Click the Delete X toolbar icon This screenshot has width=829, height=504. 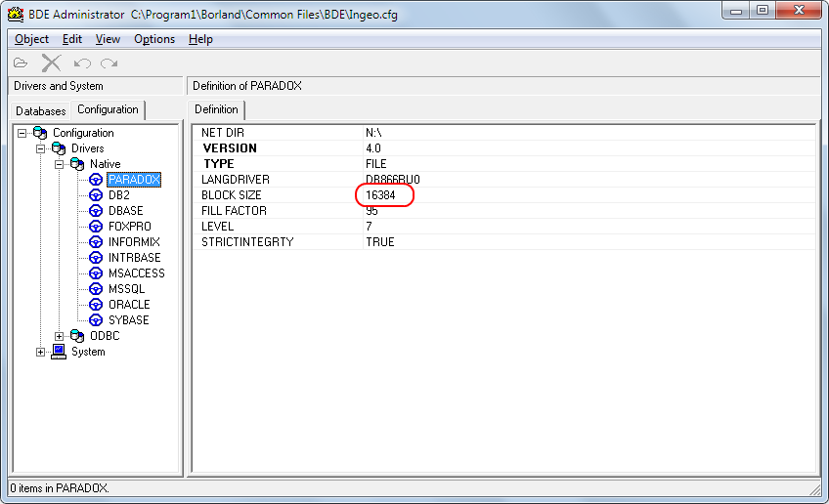click(51, 63)
